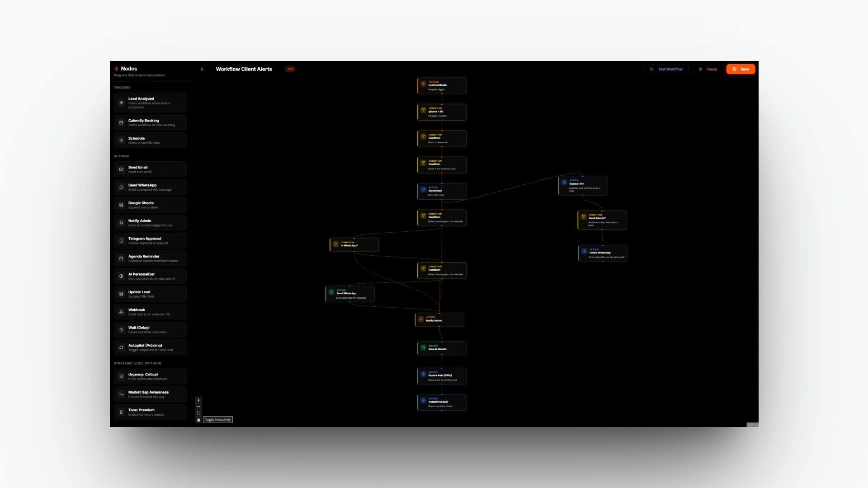The width and height of the screenshot is (868, 488).
Task: Open the Is WhatsApp? condition node
Action: coord(354,244)
